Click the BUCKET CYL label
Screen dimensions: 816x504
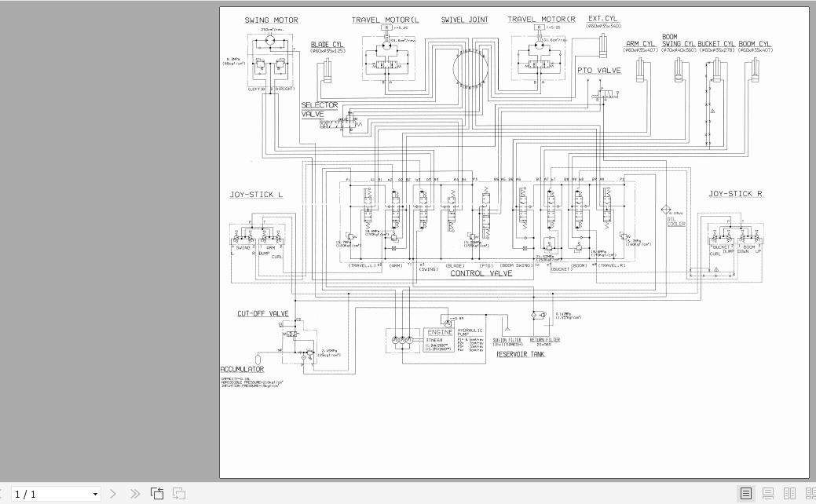point(716,44)
